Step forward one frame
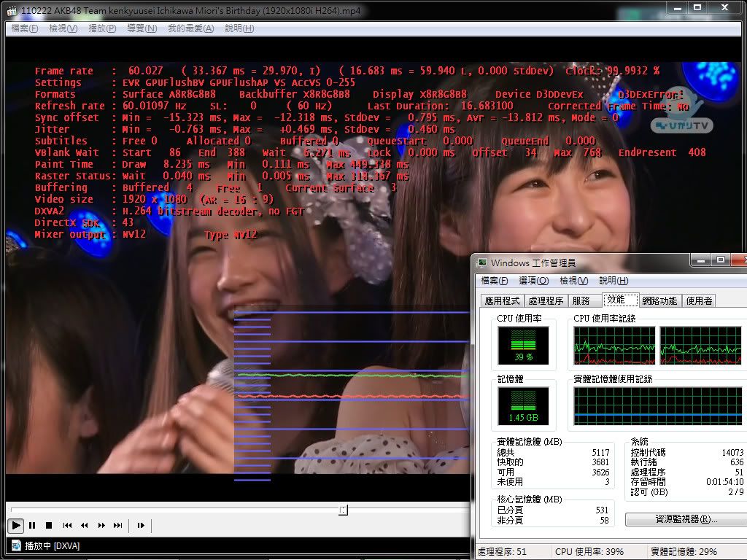This screenshot has height=560, width=747. pos(141,525)
